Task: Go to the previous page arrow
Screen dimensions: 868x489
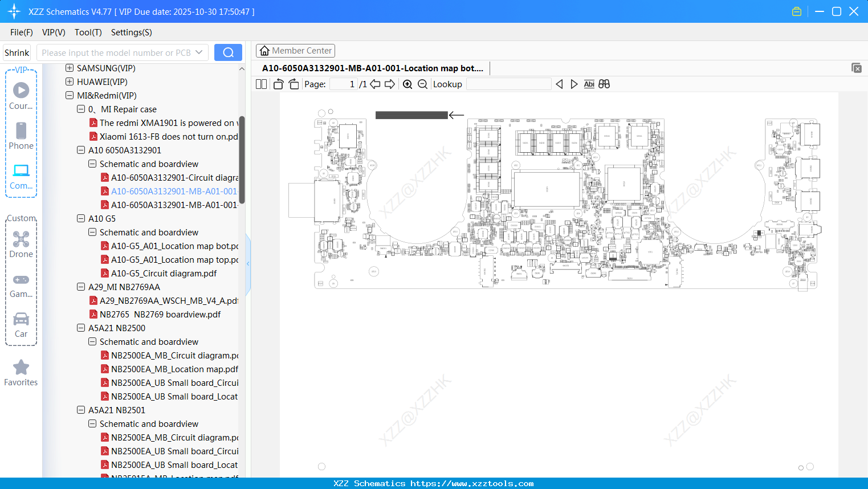Action: [375, 84]
